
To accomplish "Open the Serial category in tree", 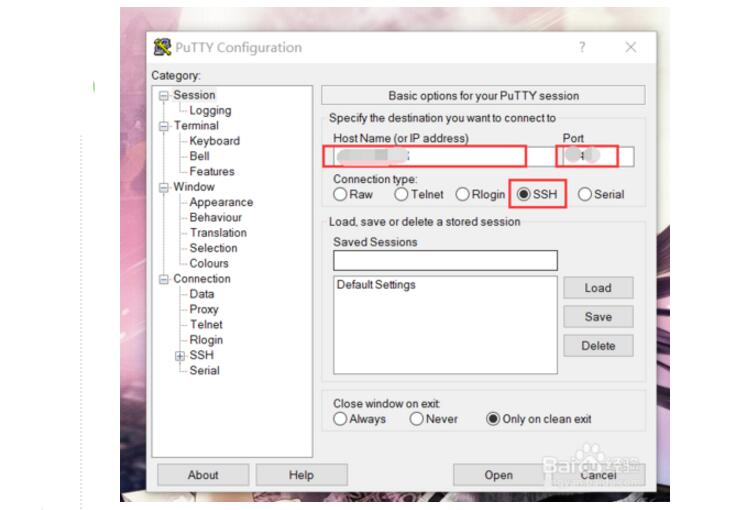I will pyautogui.click(x=204, y=371).
